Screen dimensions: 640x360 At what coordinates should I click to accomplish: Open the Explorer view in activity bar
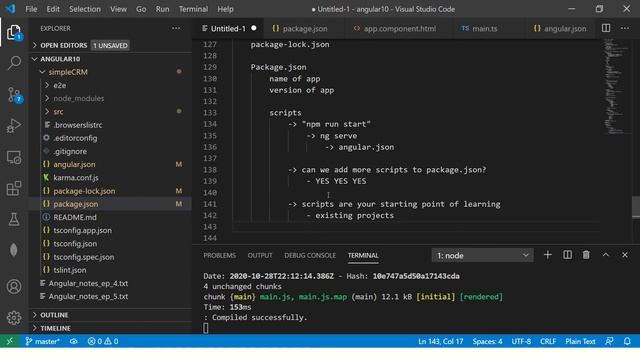pyautogui.click(x=14, y=33)
